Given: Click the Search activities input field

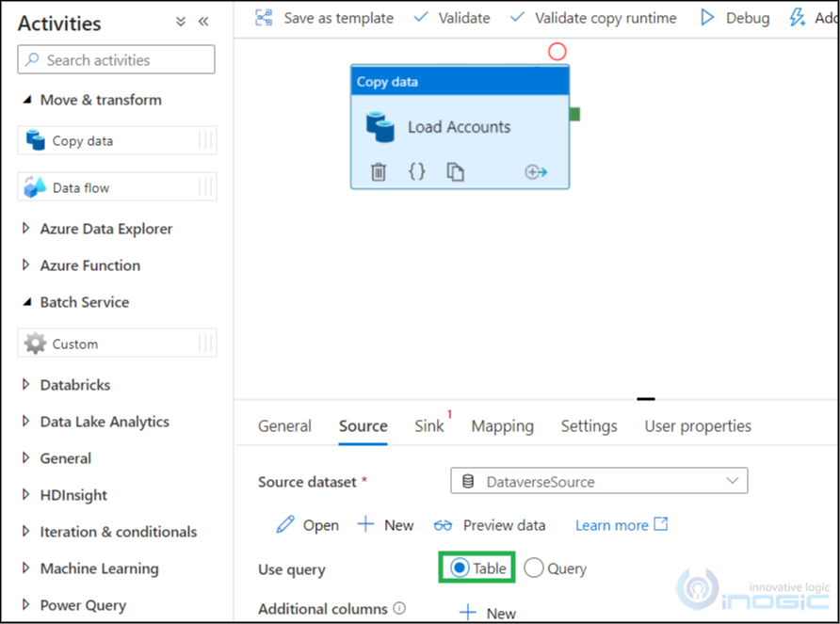Looking at the screenshot, I should pos(117,60).
